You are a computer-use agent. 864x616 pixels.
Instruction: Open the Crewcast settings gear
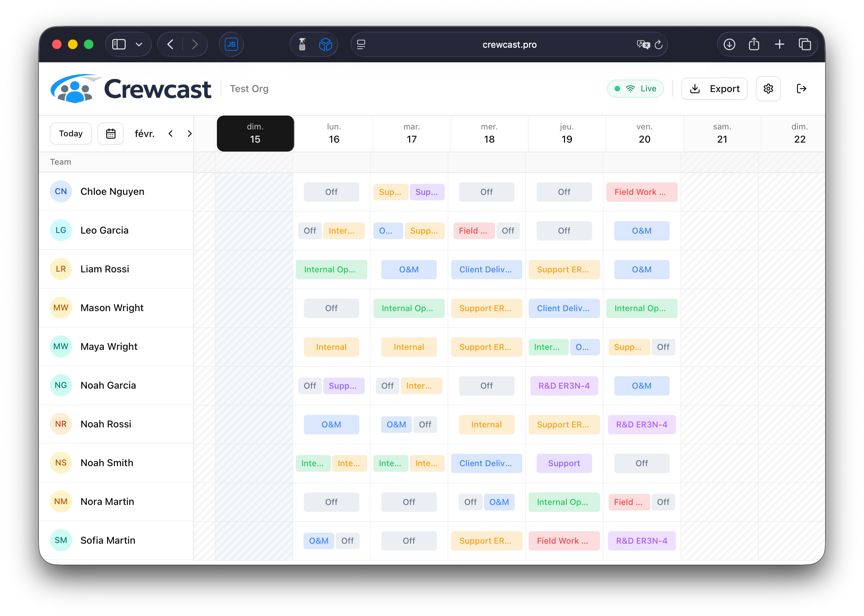pos(768,88)
